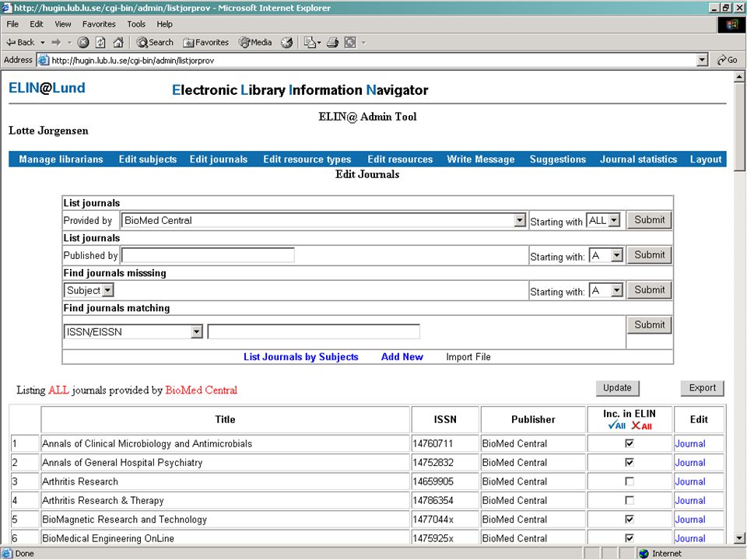Check all journals with blue checkmark All

[616, 425]
